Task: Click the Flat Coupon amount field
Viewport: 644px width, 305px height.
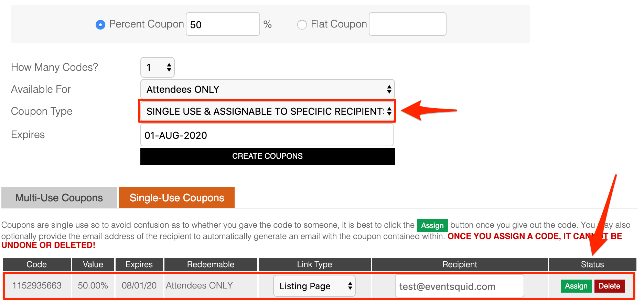Action: tap(408, 24)
